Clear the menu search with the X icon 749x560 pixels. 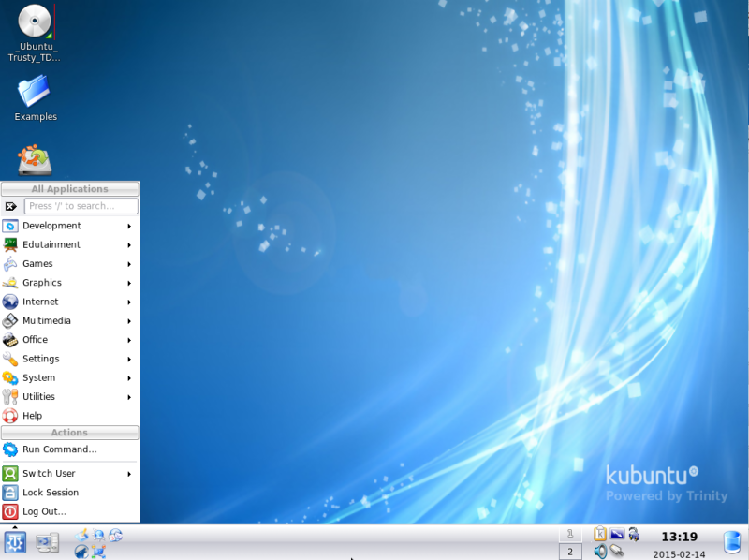[x=10, y=206]
